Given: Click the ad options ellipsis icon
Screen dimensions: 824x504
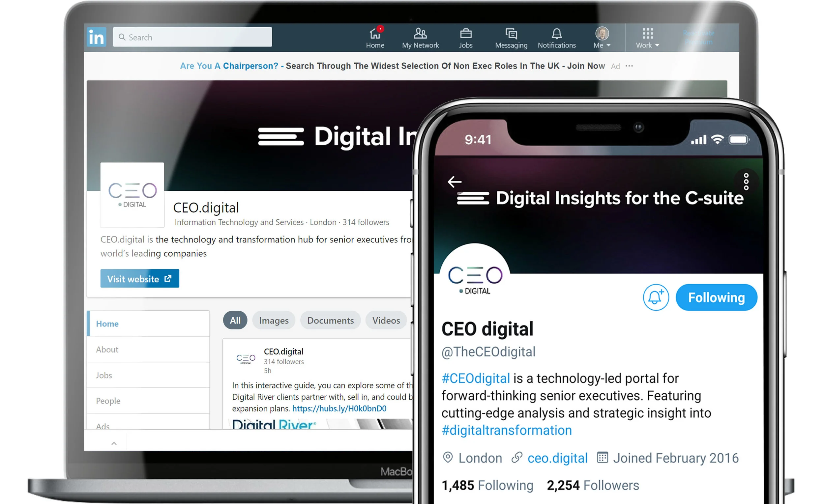Looking at the screenshot, I should pyautogui.click(x=629, y=66).
